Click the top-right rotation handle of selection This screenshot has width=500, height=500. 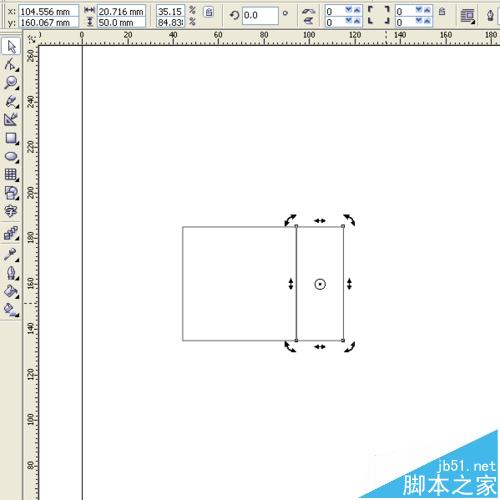[x=349, y=220]
